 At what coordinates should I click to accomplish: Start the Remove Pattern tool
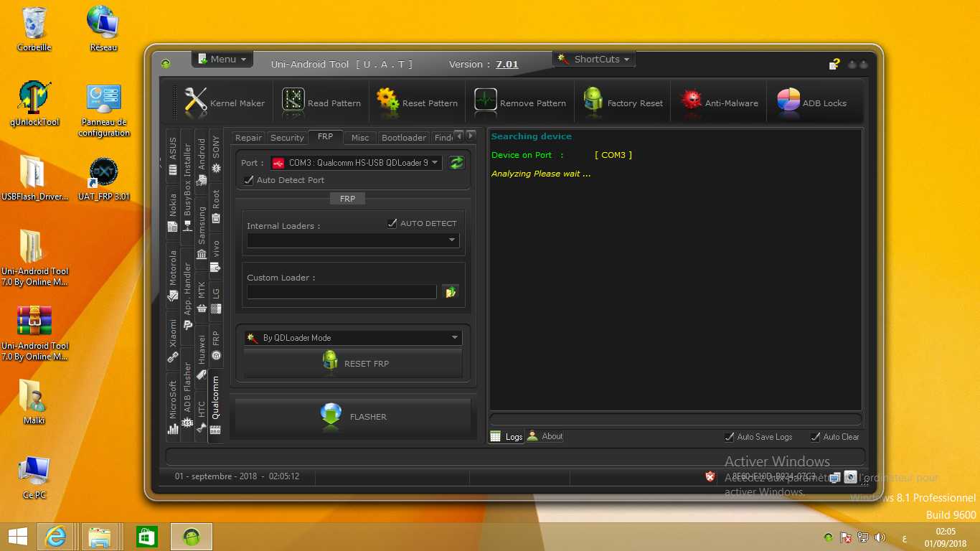tap(520, 103)
